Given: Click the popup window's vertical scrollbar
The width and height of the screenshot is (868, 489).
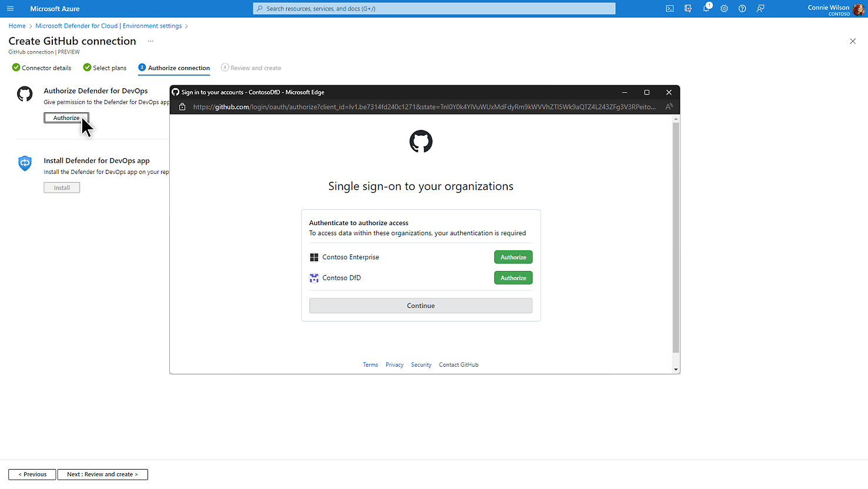Looking at the screenshot, I should click(676, 235).
